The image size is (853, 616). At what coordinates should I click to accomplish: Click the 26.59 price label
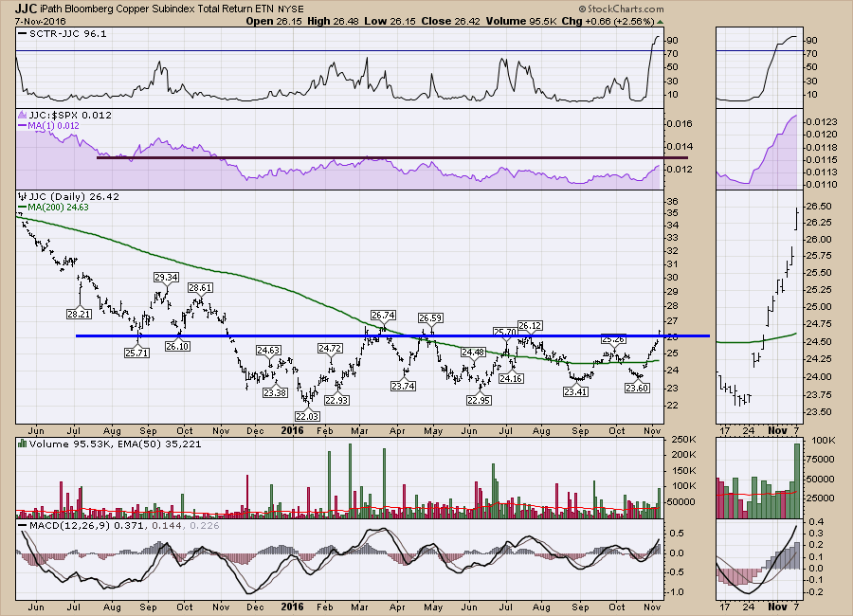click(429, 317)
